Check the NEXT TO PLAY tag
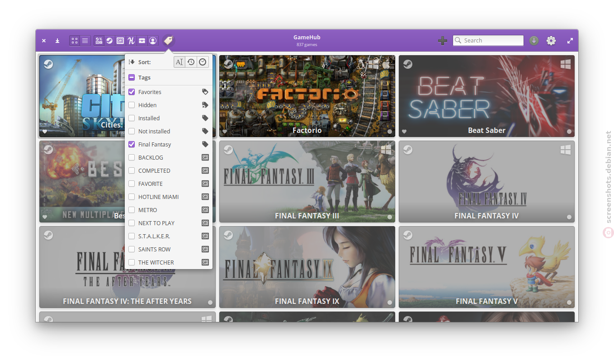The width and height of the screenshot is (614, 364). click(x=132, y=223)
